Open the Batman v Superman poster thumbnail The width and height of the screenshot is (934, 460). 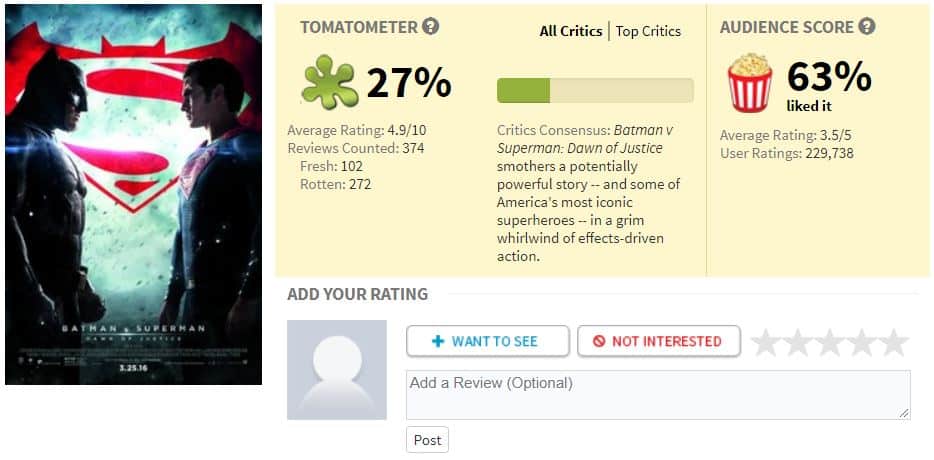click(x=133, y=194)
